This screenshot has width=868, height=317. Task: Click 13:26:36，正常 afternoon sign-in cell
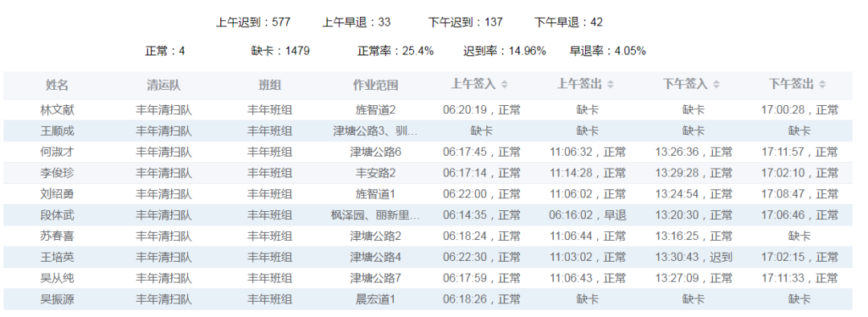(694, 152)
